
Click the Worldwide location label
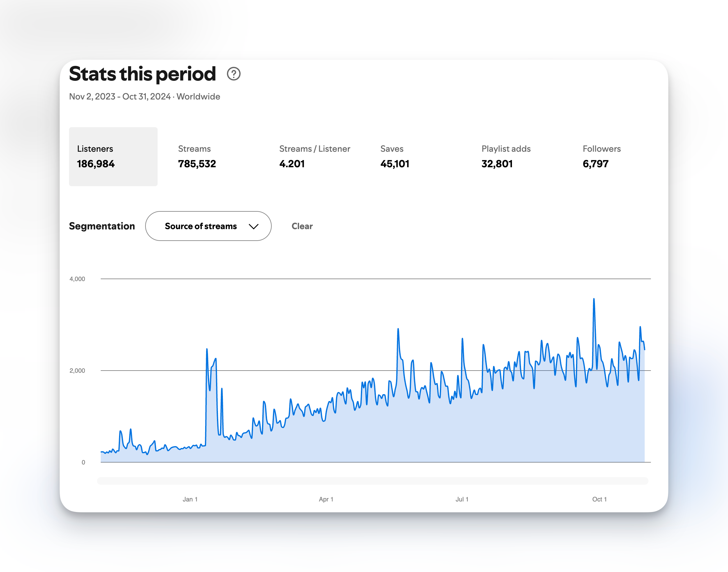[199, 96]
